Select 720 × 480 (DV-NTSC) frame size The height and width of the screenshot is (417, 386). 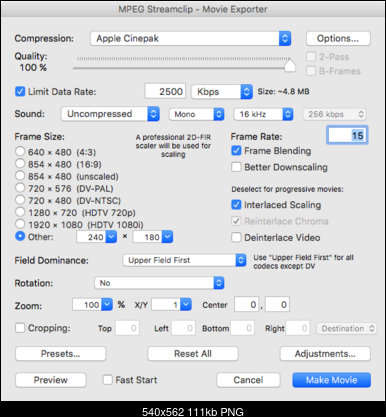(20, 200)
